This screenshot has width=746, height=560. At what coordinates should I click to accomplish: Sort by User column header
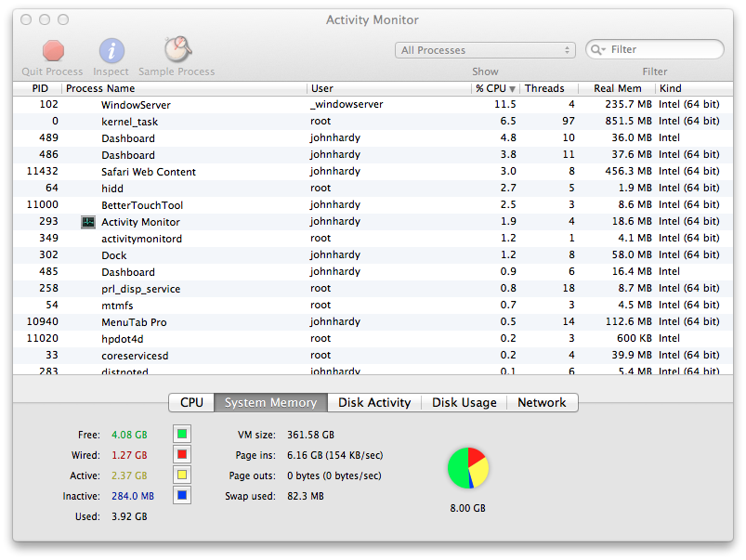coord(389,88)
